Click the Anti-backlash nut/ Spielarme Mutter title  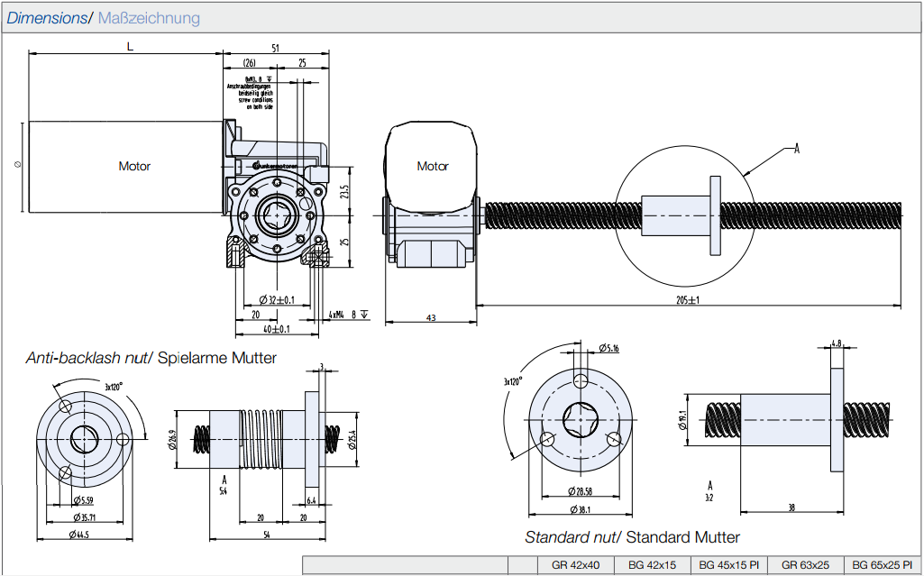(151, 358)
